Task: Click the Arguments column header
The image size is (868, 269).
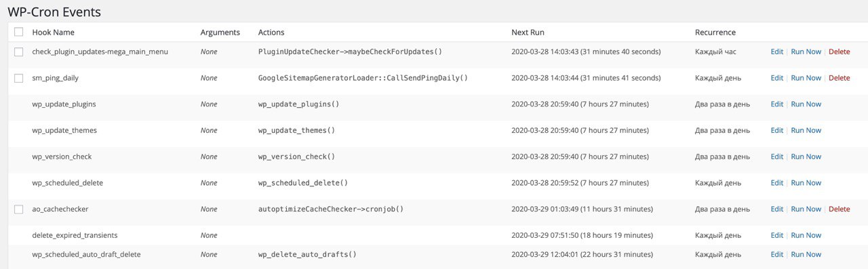Action: pos(220,33)
